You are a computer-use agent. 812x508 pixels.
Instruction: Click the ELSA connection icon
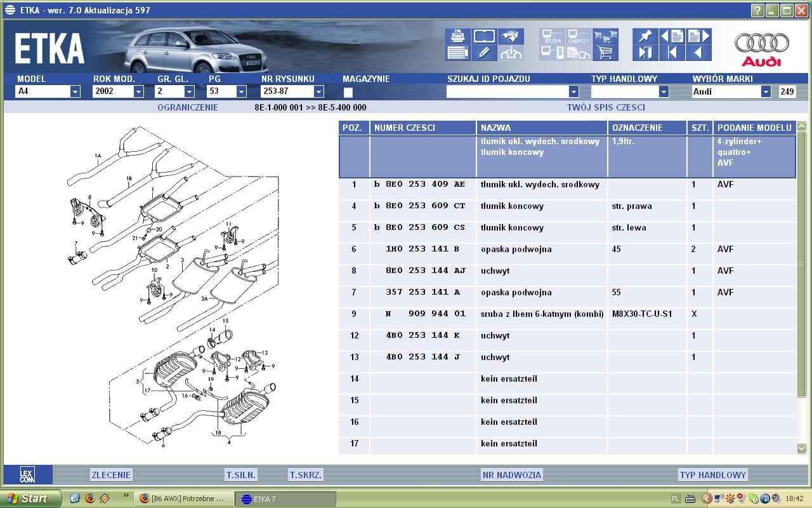pos(553,36)
